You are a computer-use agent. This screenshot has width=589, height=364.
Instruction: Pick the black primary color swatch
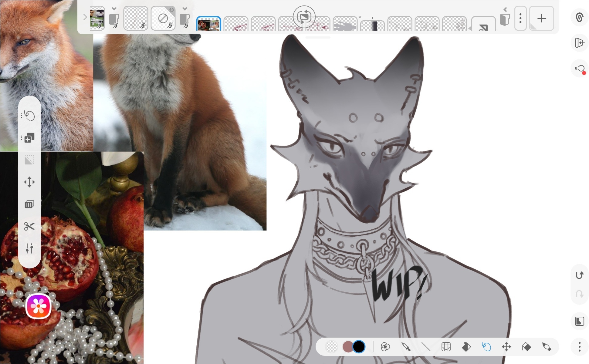[359, 347]
